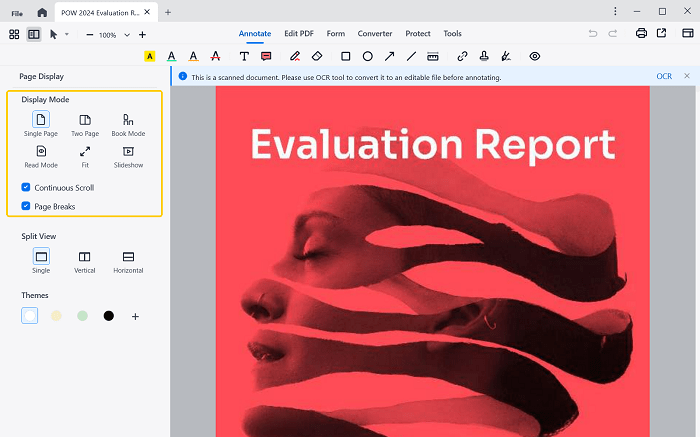Click the eraser tool in annotation toolbar

point(317,57)
